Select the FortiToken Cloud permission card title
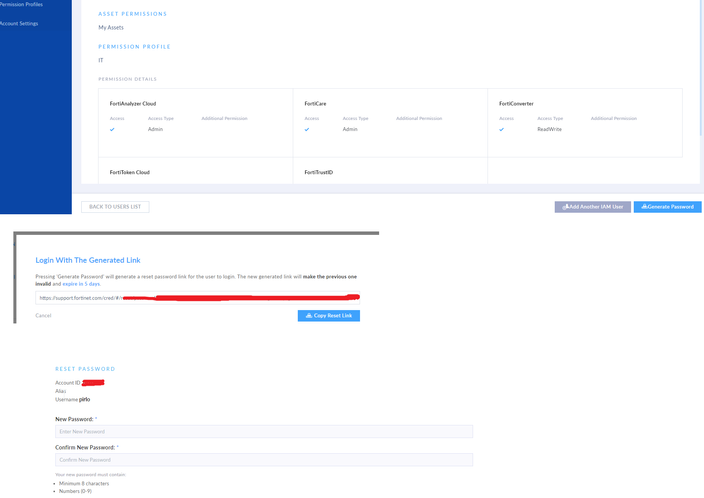This screenshot has height=498, width=704. 130,172
